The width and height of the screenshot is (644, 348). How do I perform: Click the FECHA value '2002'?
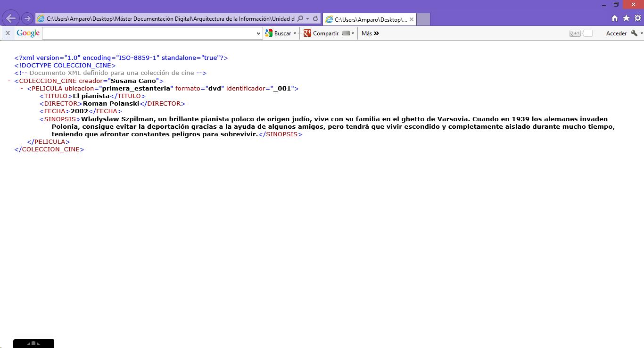(80, 111)
